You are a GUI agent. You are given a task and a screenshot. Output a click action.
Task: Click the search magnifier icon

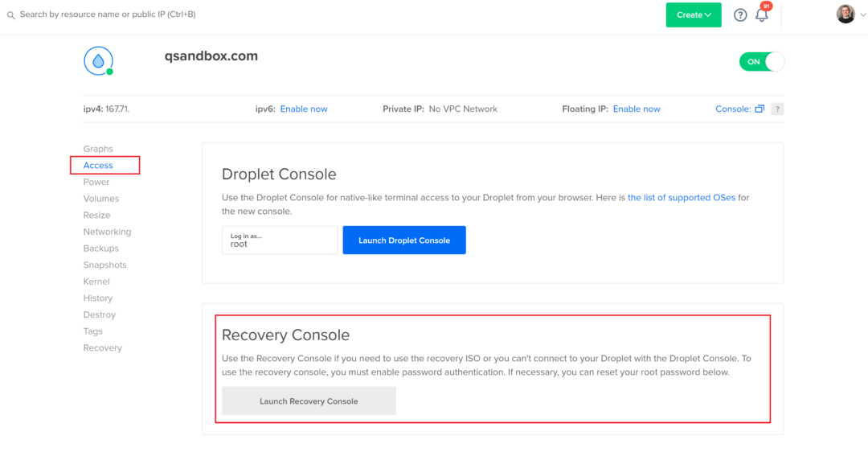10,14
